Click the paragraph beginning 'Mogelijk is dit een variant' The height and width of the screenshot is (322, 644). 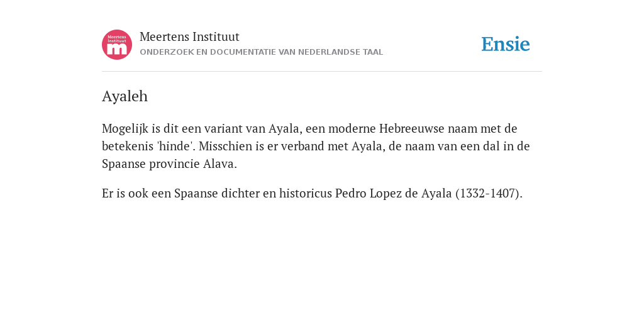(x=316, y=146)
